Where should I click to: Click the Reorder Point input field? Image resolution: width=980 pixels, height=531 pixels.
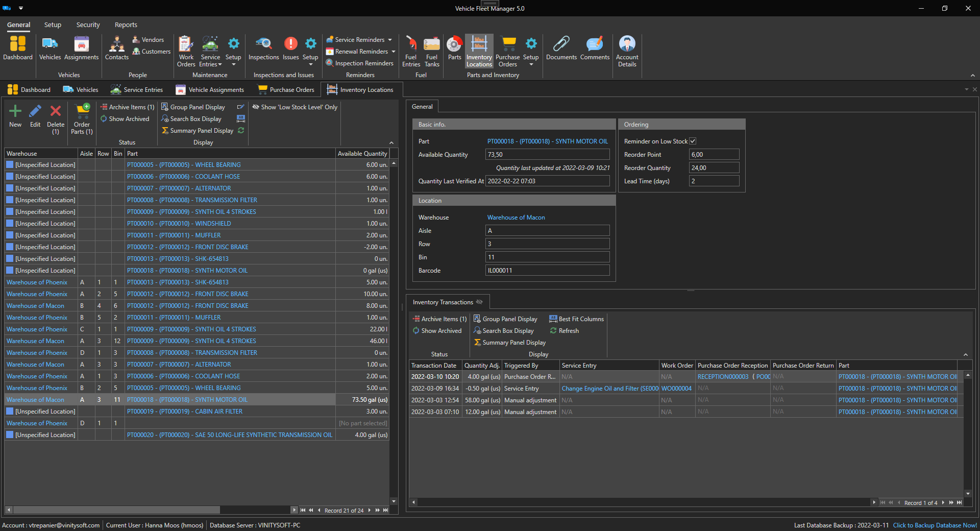(x=714, y=155)
